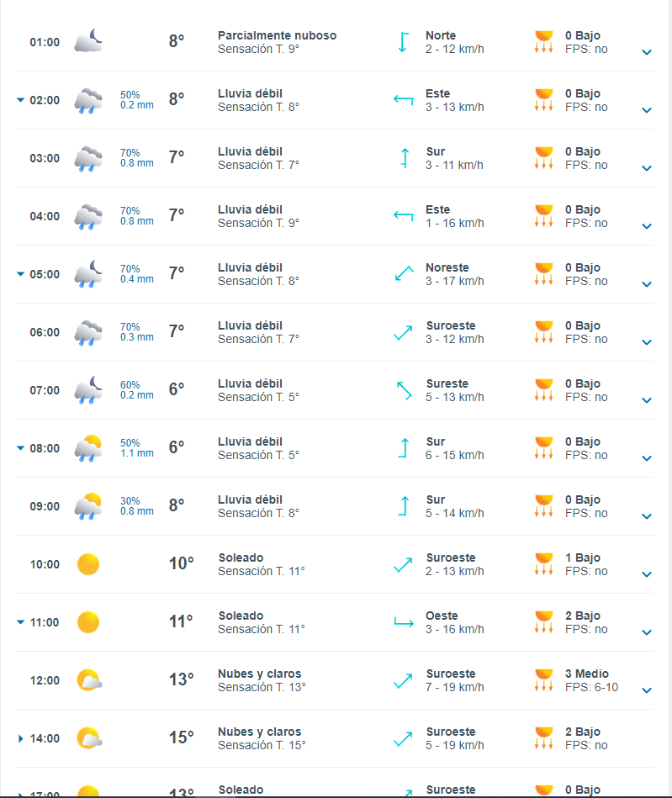Expand details chevron for the 06:00 row

point(647,343)
